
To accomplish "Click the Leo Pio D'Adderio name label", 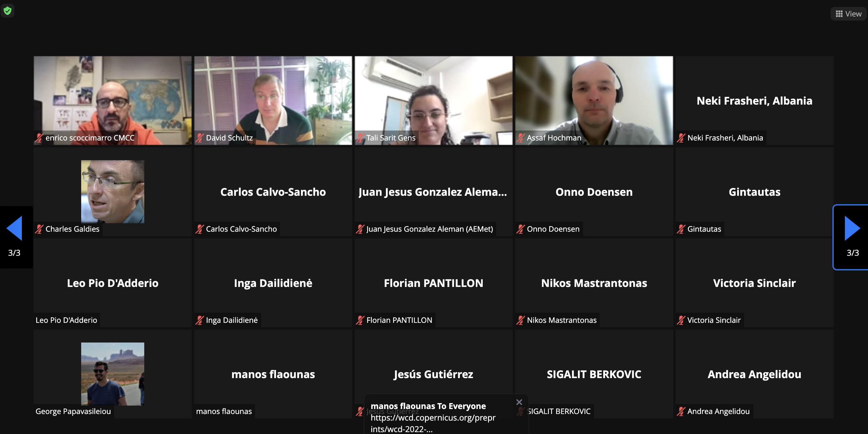I will 67,320.
